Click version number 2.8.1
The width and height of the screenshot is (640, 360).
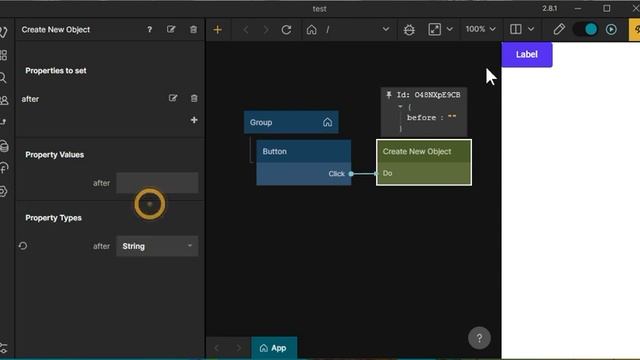click(x=549, y=8)
